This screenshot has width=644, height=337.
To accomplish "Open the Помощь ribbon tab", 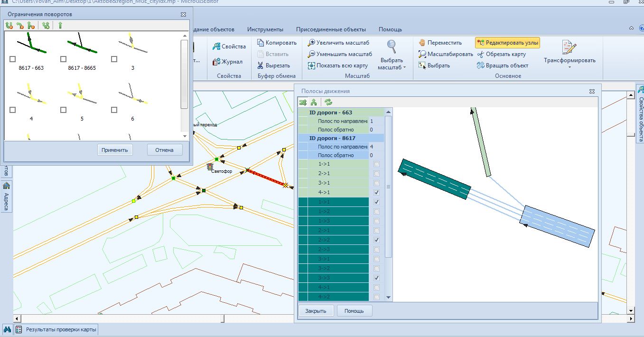I will pos(390,29).
